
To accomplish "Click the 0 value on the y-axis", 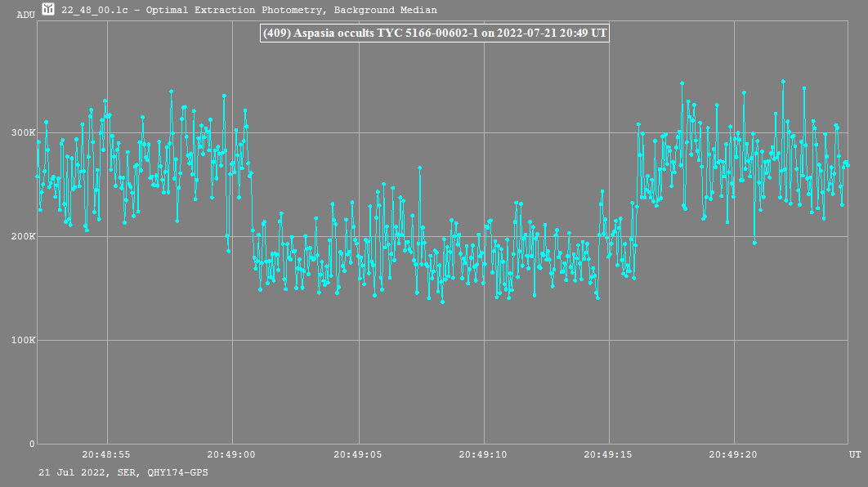I will click(33, 444).
